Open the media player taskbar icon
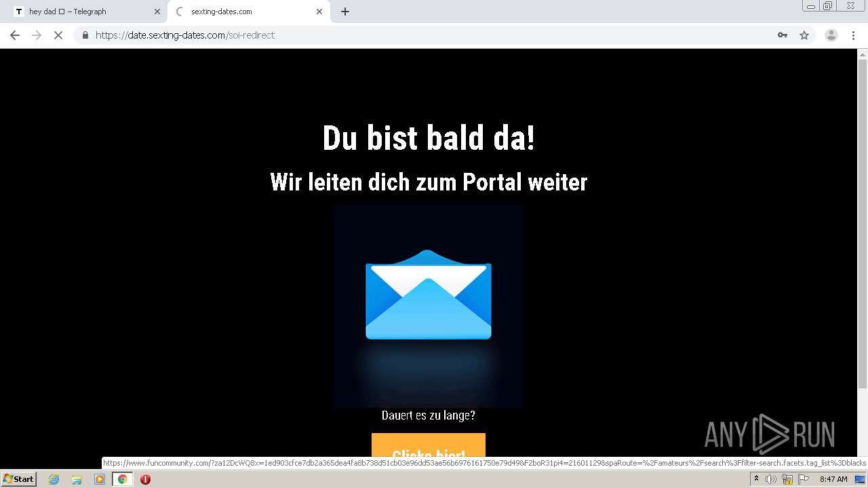This screenshot has height=488, width=868. pos(100,479)
